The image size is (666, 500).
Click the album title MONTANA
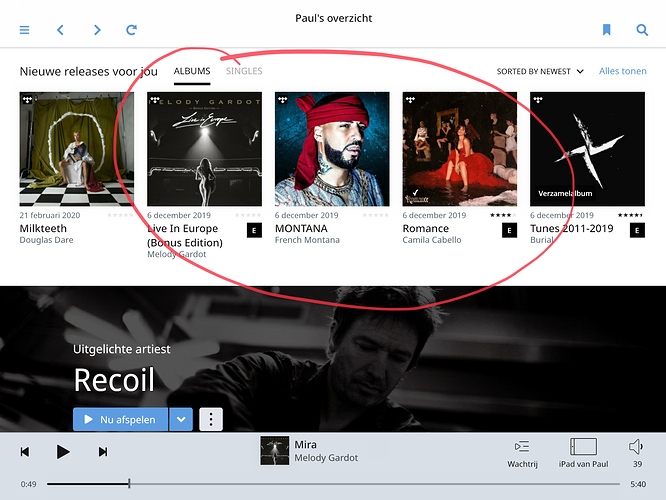point(301,229)
